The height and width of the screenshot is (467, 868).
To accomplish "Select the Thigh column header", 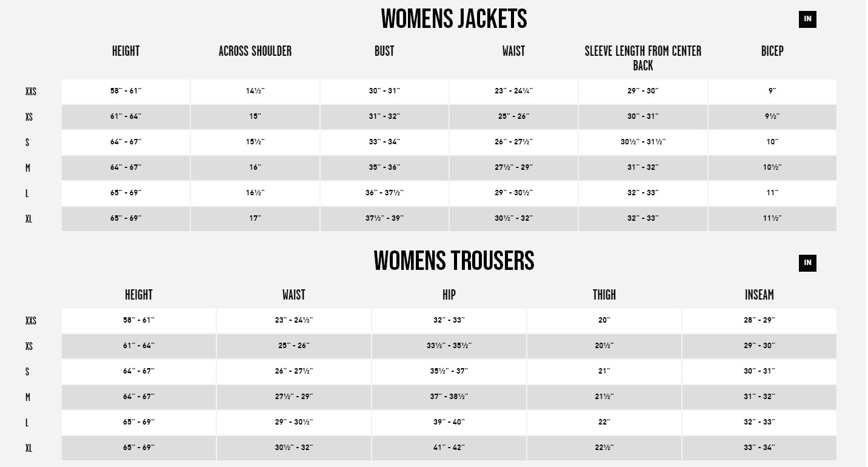I will pos(604,295).
